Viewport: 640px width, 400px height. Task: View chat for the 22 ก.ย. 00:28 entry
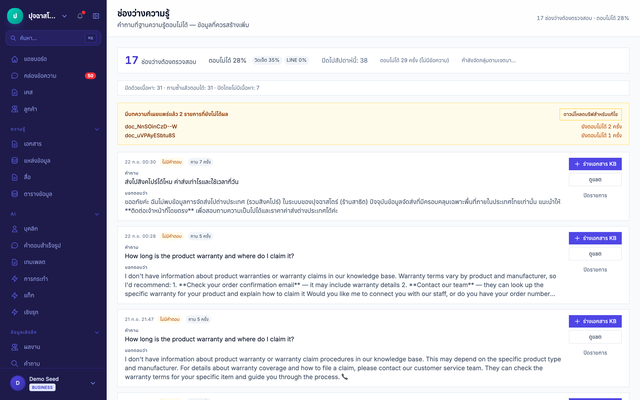point(595,254)
